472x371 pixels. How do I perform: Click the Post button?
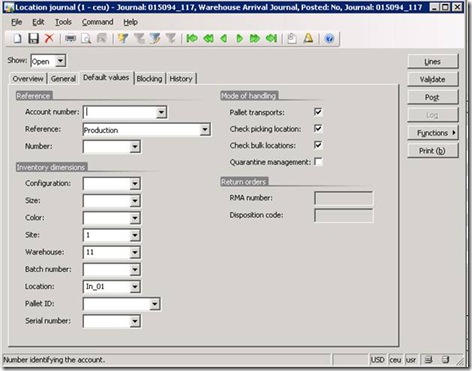pyautogui.click(x=433, y=97)
